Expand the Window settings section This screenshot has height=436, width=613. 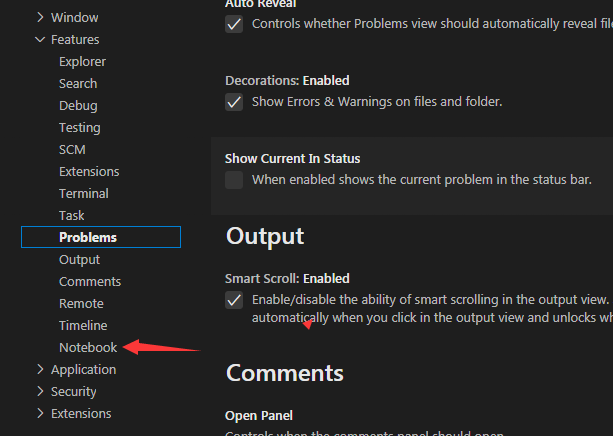coord(40,18)
